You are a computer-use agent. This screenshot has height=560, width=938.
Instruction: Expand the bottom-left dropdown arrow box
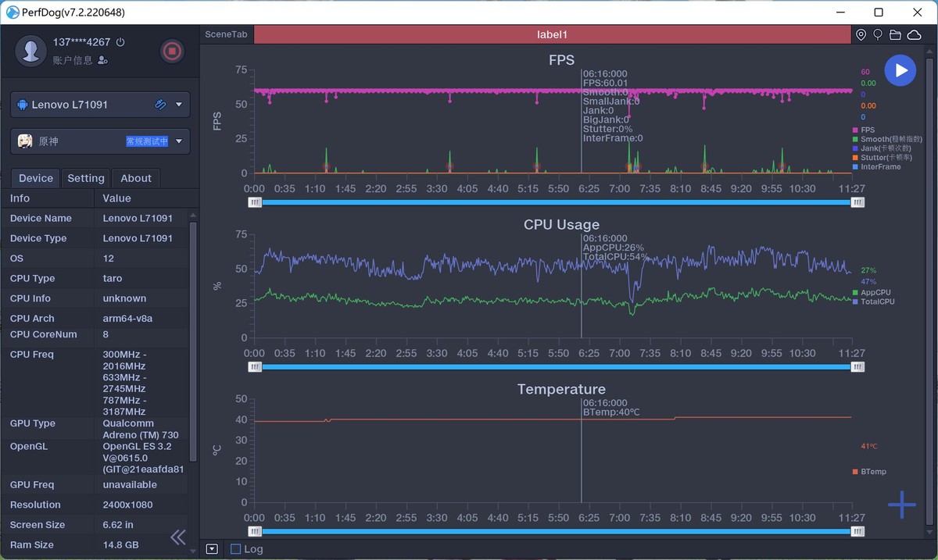click(x=212, y=549)
